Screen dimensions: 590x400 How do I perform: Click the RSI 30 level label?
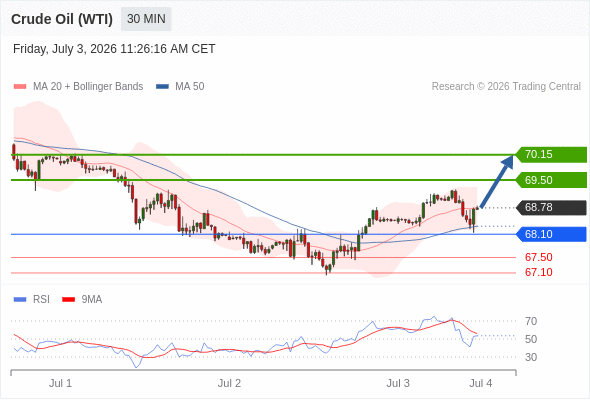coord(531,357)
